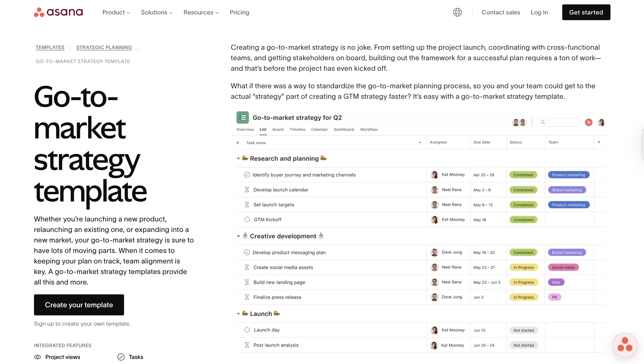Select the List tab

coord(263,129)
